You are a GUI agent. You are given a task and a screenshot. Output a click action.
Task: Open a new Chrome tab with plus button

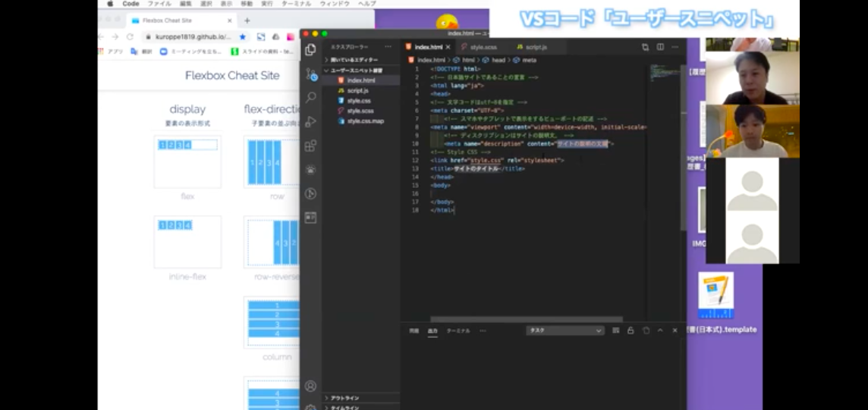pos(247,20)
